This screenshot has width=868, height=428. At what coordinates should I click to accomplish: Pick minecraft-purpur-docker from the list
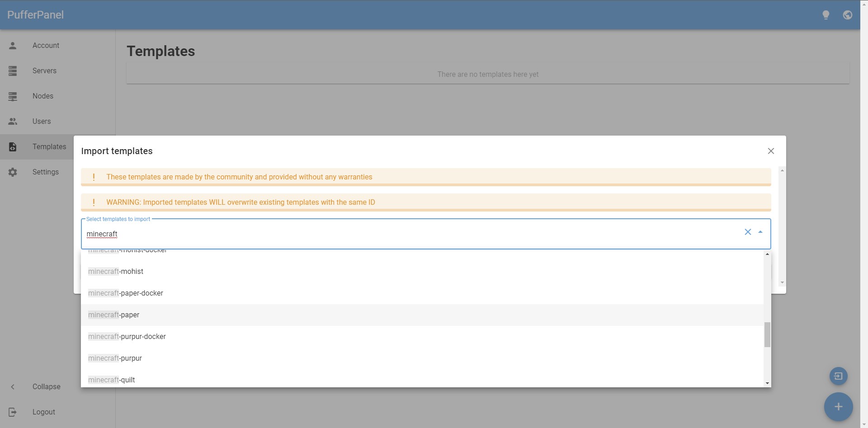[127, 336]
